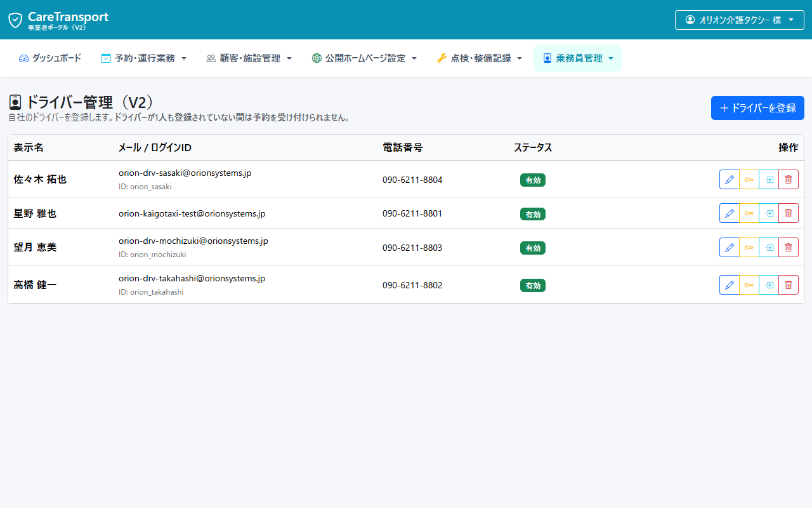Viewport: 812px width, 508px height.
Task: Click the name 星野 雅也
Action: coord(35,213)
